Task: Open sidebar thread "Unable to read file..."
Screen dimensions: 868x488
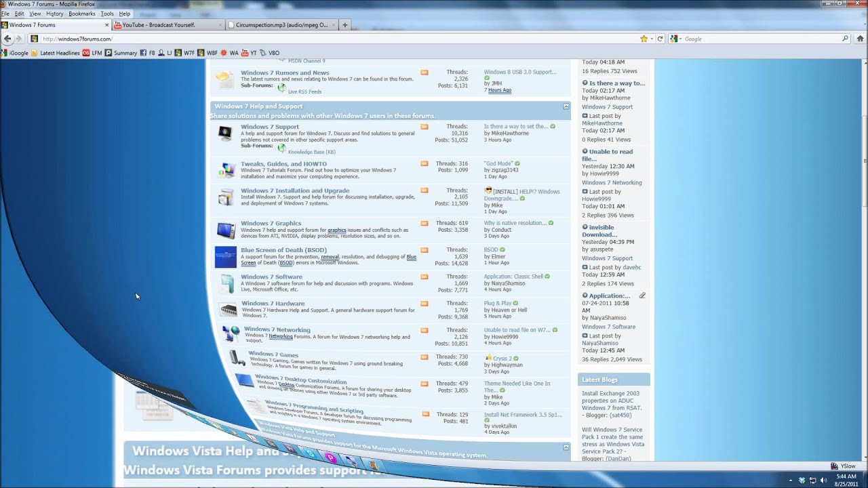Action: coord(607,155)
